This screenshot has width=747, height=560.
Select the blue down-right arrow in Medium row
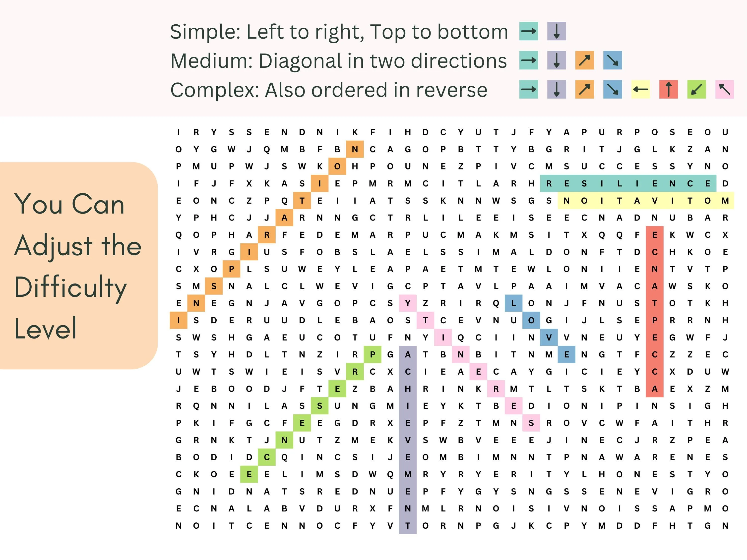click(x=613, y=60)
